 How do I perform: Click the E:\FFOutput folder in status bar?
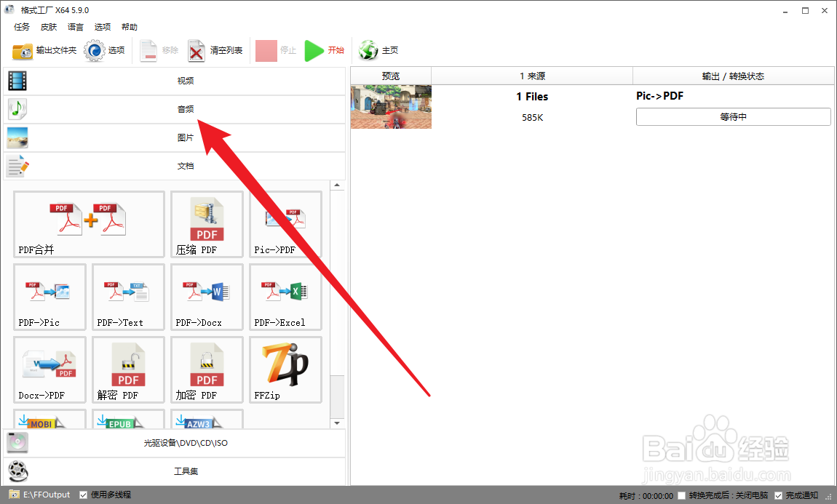tap(40, 495)
